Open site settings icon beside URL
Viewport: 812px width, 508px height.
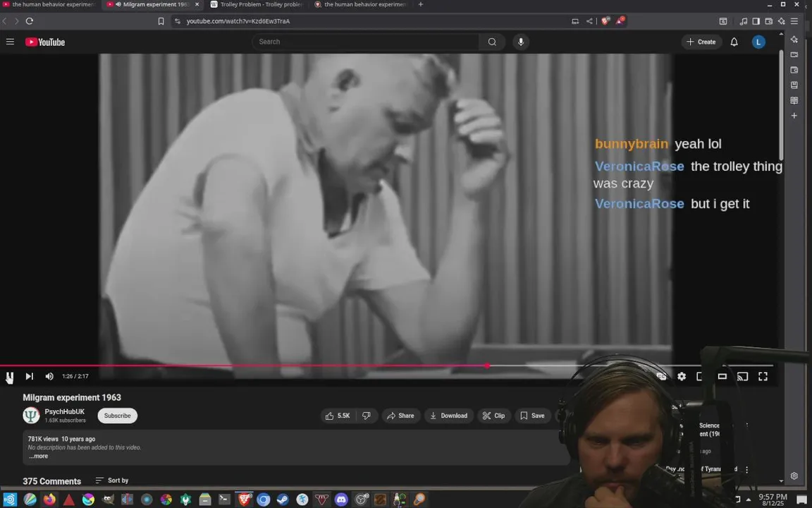178,21
